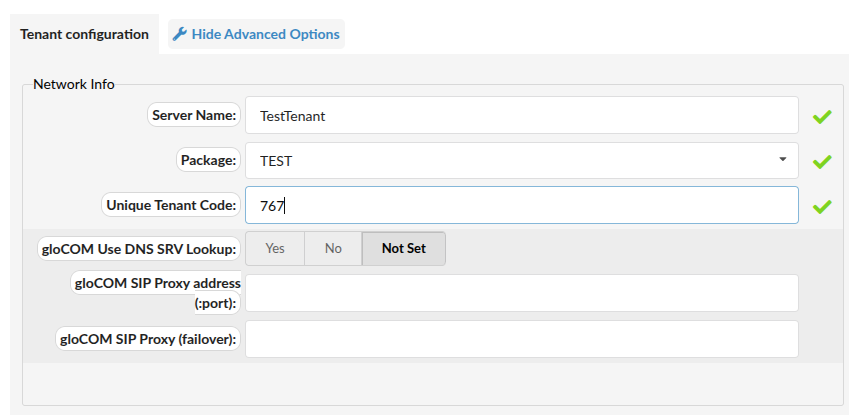Open the Package dropdown arrow
The image size is (849, 415).
coord(781,160)
